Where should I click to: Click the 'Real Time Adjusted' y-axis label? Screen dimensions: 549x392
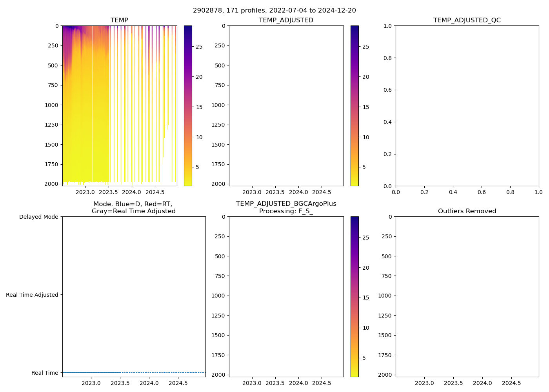(x=32, y=295)
